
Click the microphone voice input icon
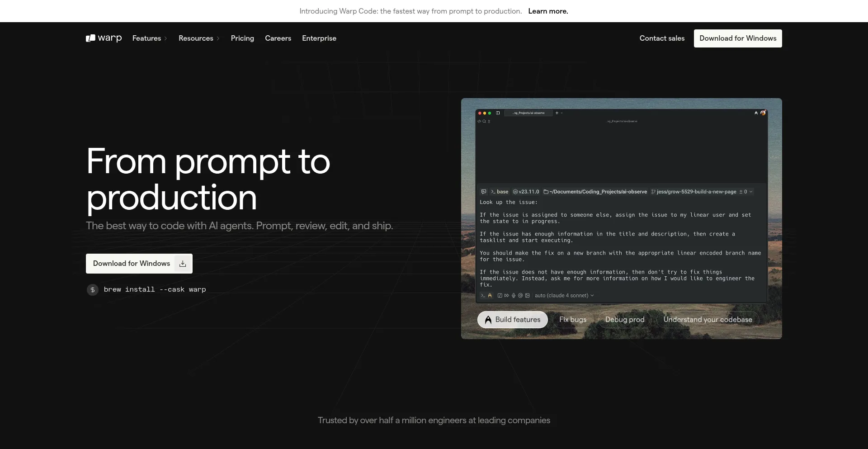(514, 295)
